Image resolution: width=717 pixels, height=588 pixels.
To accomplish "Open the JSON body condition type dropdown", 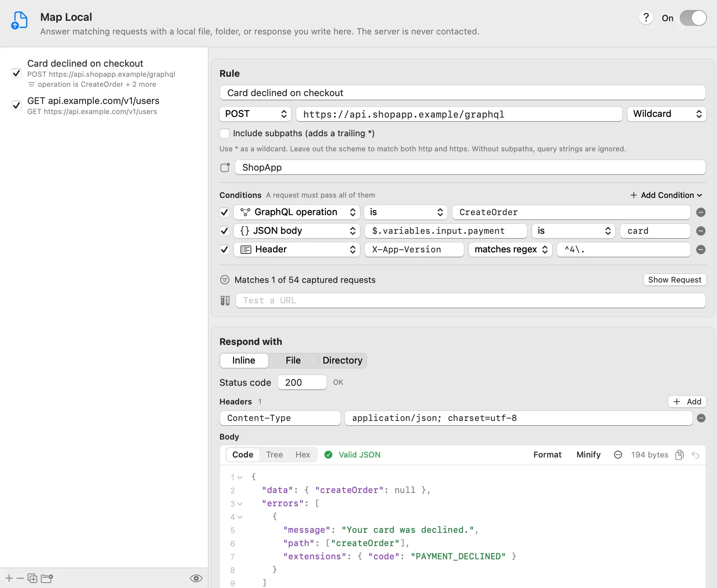I will click(297, 231).
